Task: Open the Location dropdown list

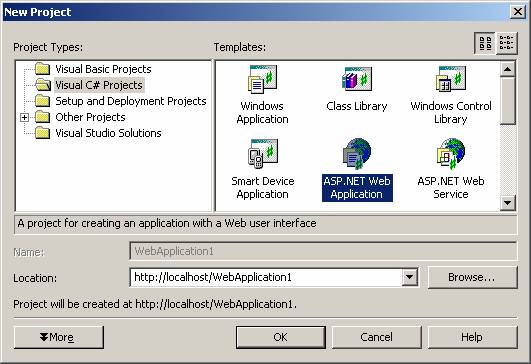Action: coord(409,277)
